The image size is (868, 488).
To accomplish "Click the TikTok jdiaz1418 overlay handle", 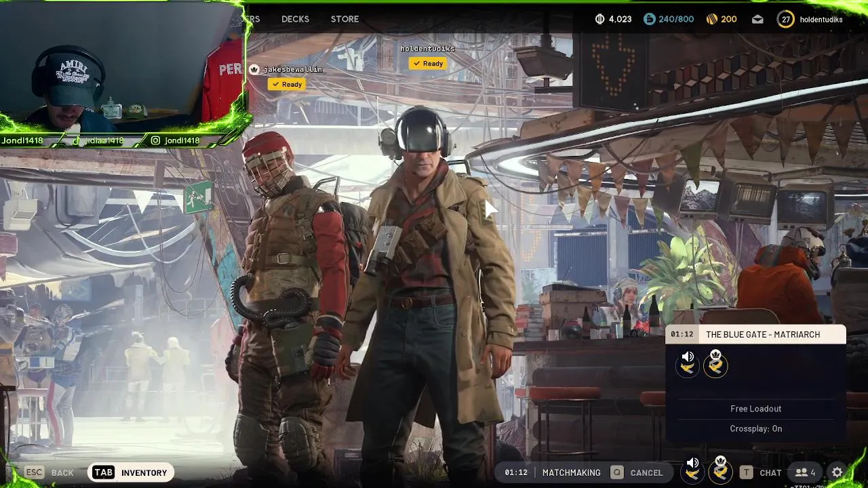I will 98,140.
